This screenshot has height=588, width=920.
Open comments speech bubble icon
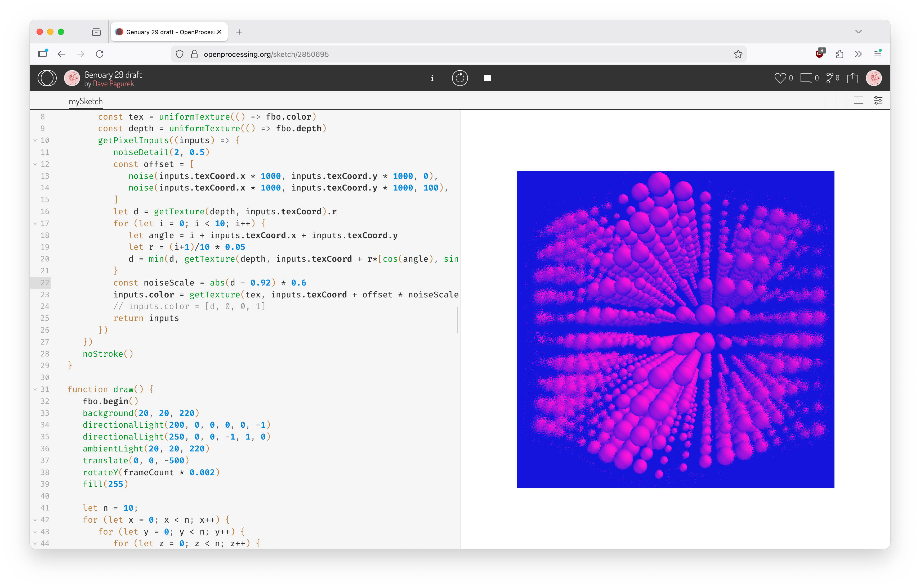806,78
